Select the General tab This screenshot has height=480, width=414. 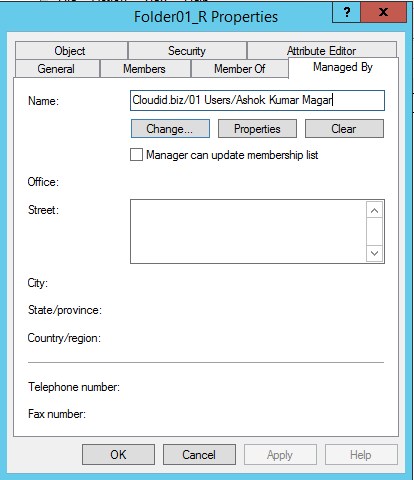point(57,69)
